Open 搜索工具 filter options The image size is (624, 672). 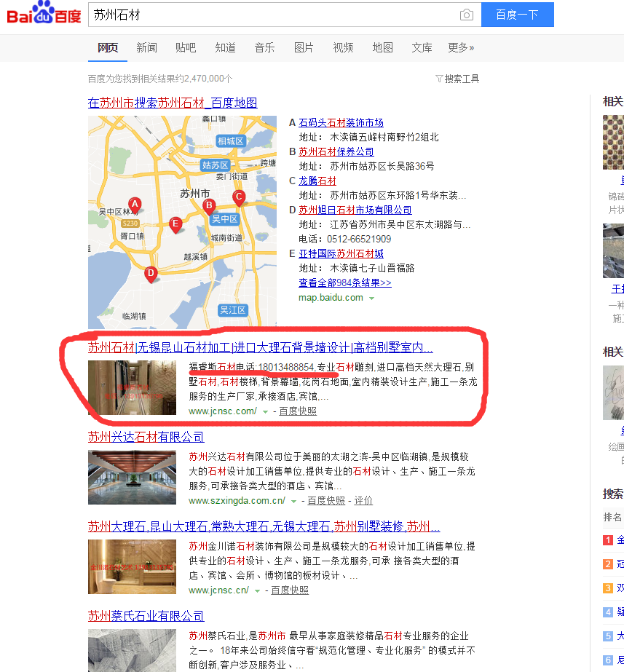(x=457, y=79)
